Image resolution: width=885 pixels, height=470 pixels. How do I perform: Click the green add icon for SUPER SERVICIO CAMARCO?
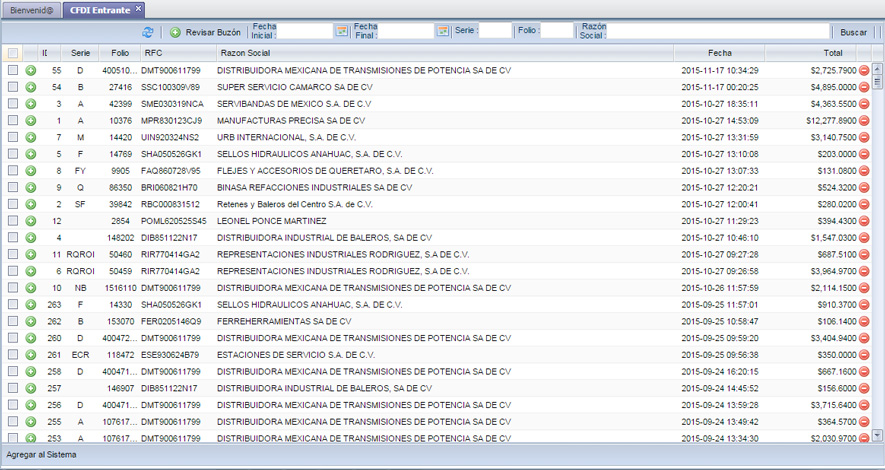(x=30, y=87)
